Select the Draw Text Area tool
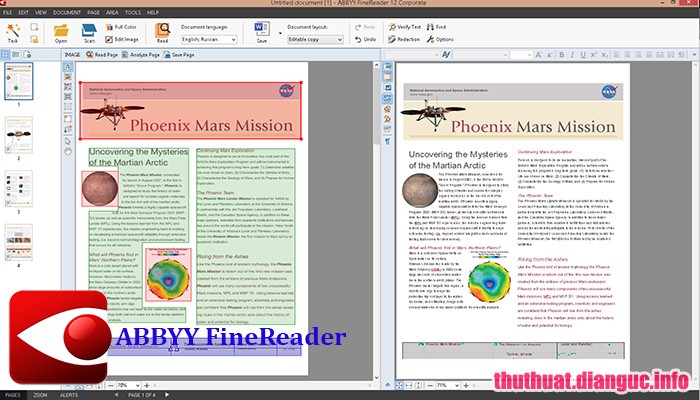The image size is (700, 400). click(67, 67)
